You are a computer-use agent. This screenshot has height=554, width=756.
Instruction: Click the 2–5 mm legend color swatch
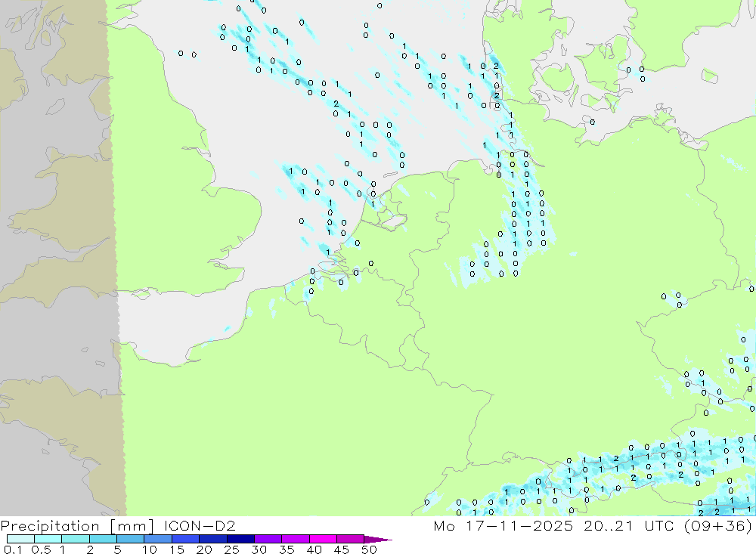pyautogui.click(x=103, y=539)
